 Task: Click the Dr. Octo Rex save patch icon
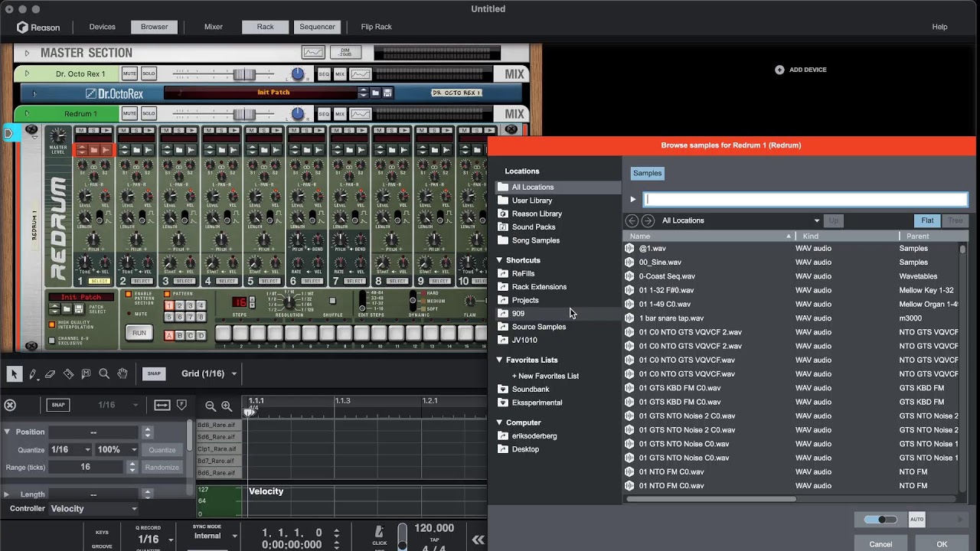pos(387,93)
